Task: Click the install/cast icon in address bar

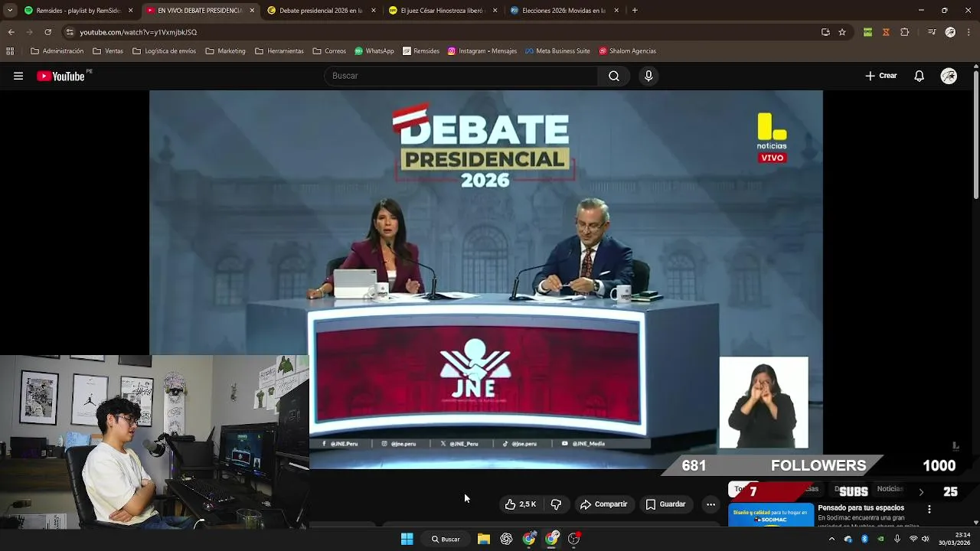Action: click(825, 32)
